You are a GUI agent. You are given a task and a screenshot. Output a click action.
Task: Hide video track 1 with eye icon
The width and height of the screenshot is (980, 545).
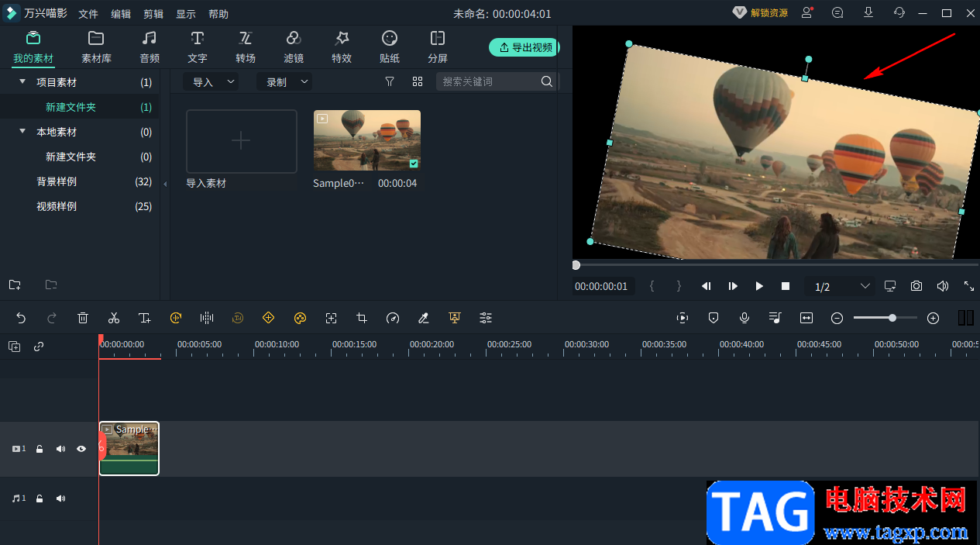(x=81, y=449)
